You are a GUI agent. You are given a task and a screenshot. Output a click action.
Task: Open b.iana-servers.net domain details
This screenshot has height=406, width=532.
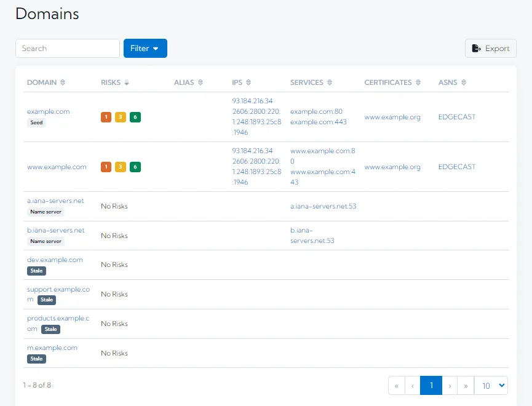[x=55, y=230]
